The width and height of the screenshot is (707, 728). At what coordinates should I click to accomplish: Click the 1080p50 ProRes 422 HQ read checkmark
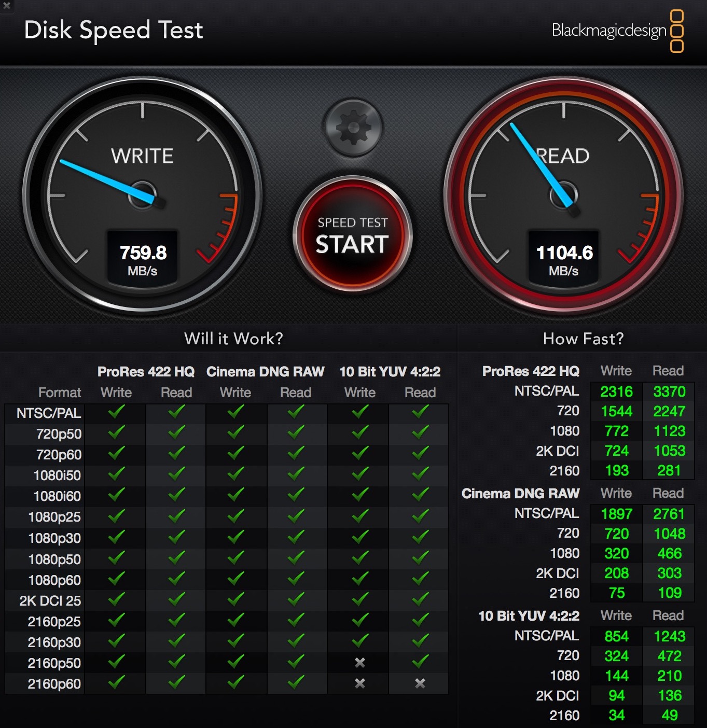pyautogui.click(x=176, y=557)
